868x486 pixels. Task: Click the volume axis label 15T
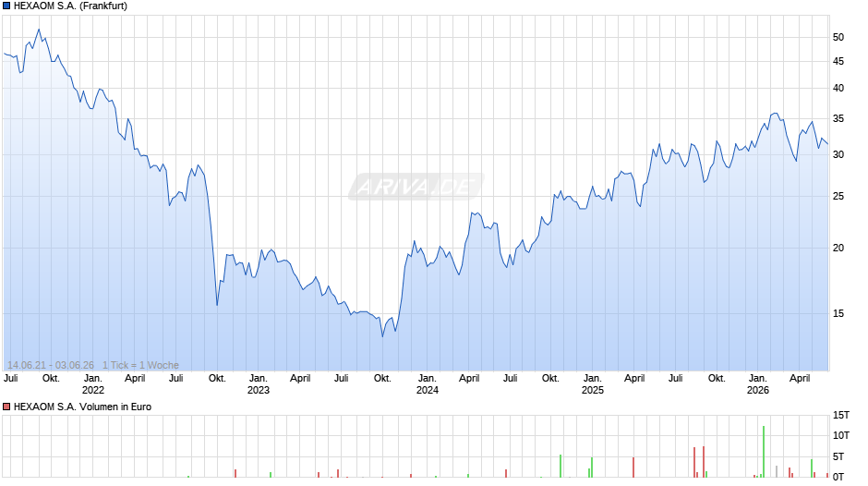(x=841, y=415)
